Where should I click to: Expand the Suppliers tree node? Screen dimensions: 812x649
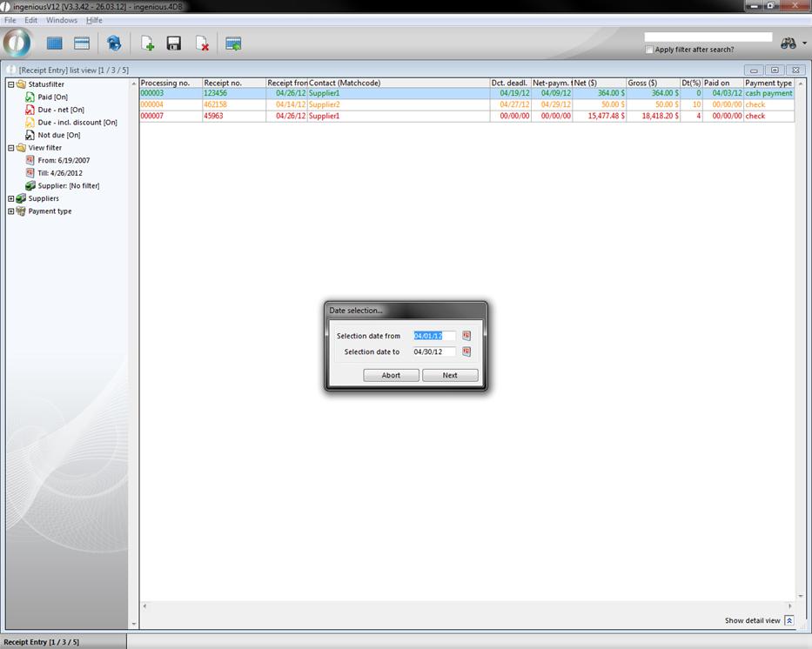coord(11,198)
